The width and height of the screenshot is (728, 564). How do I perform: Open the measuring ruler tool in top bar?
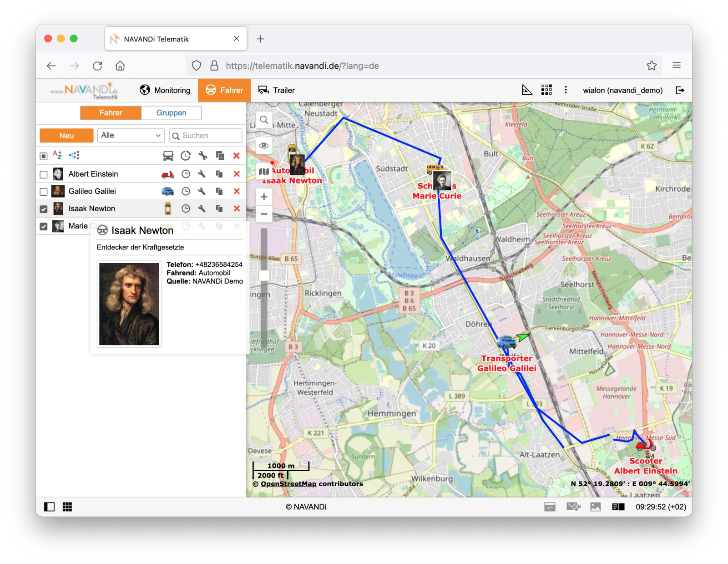click(x=527, y=90)
